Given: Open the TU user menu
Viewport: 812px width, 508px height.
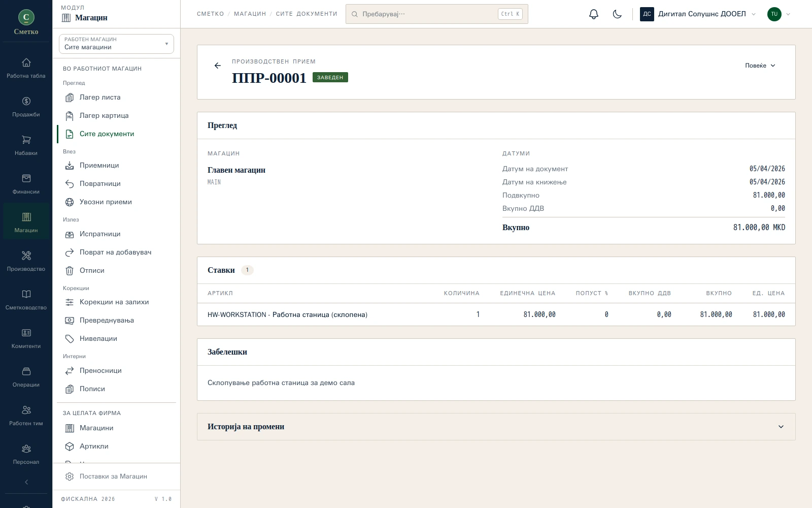Looking at the screenshot, I should pyautogui.click(x=779, y=14).
